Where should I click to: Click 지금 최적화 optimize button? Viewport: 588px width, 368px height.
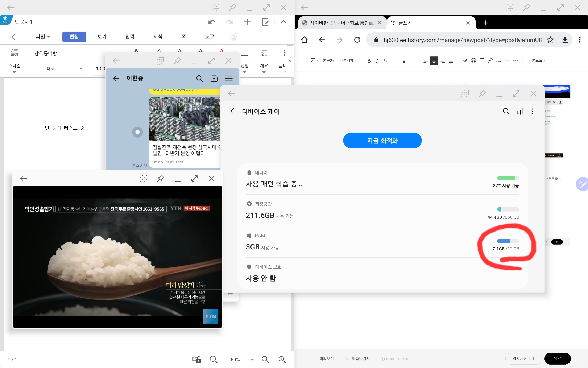tap(382, 140)
